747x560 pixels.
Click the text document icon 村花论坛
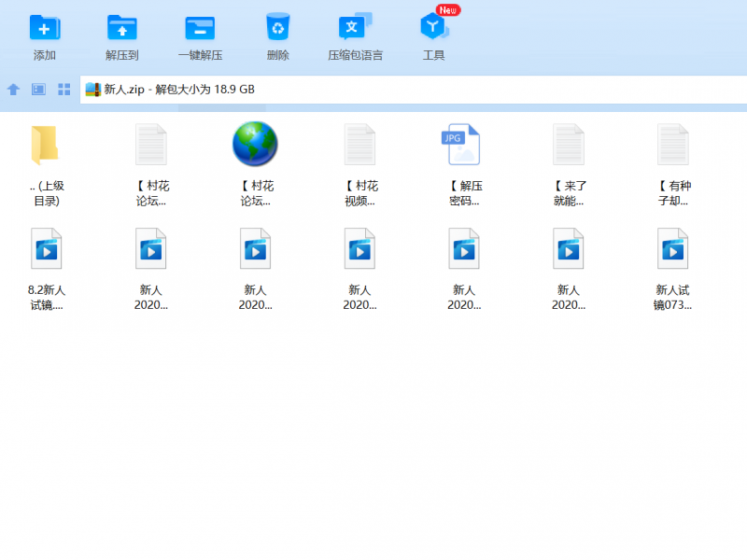[150, 146]
